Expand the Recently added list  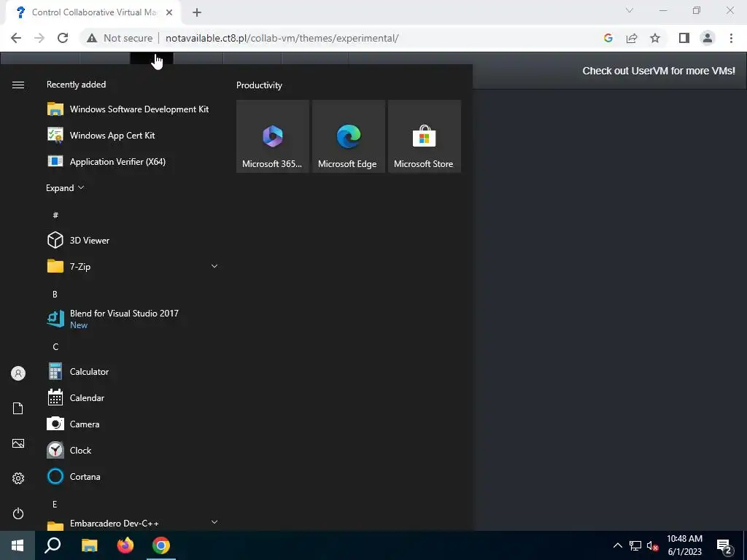click(x=65, y=188)
